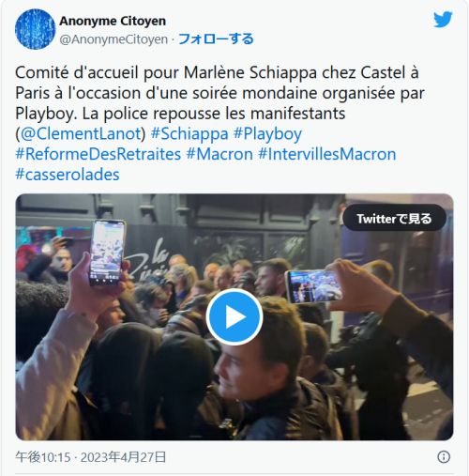Open the Twitterで見る button on video
469x476 pixels.
[394, 218]
